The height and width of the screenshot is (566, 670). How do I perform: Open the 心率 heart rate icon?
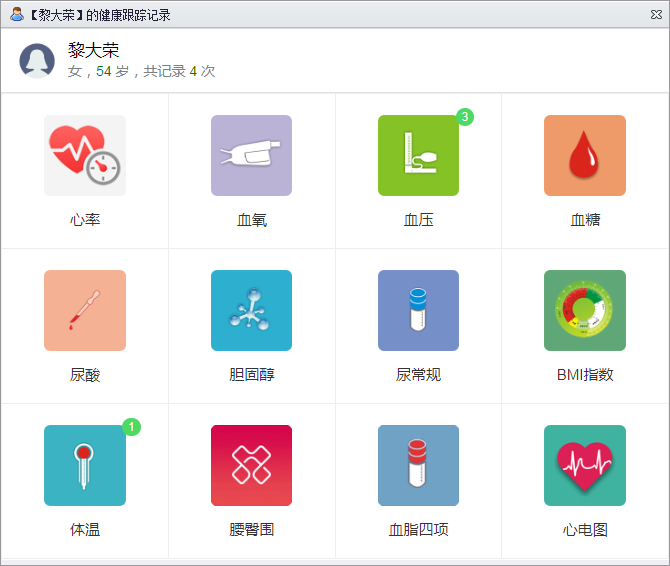(85, 155)
